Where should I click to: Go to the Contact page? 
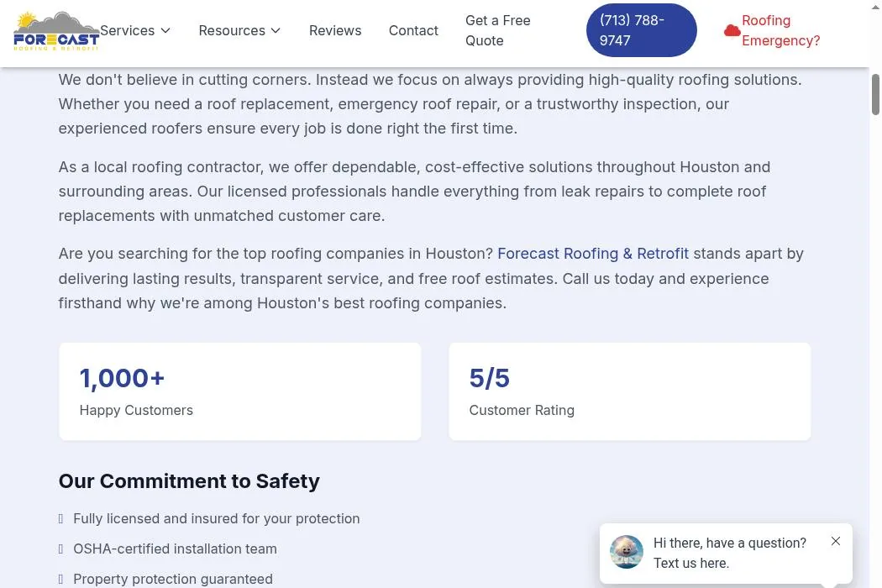click(x=413, y=30)
